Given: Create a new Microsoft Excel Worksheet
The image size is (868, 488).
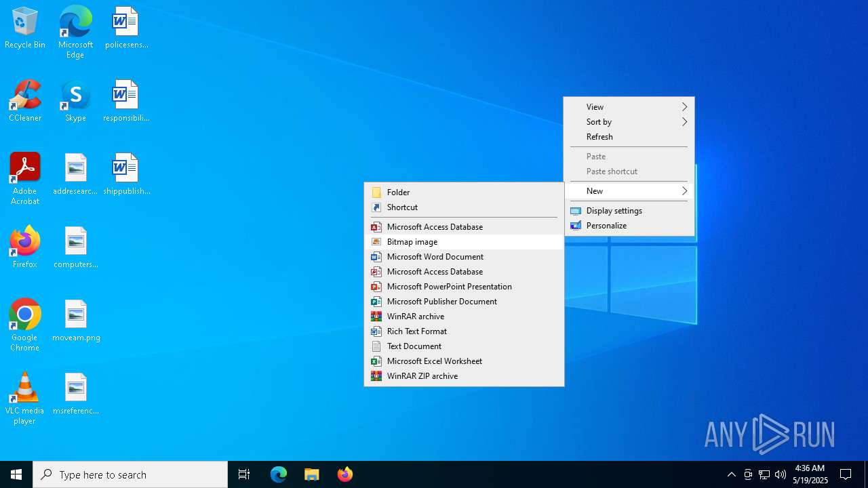Looking at the screenshot, I should pos(464,361).
